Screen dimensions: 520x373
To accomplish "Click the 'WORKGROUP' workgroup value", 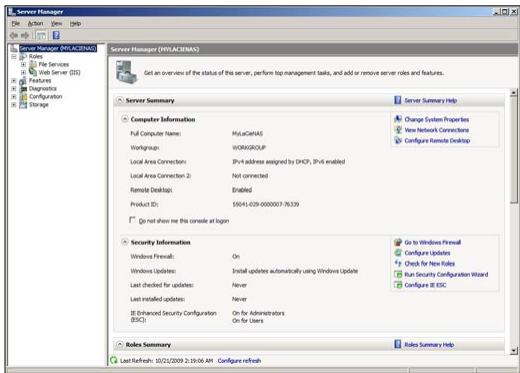I will point(249,147).
